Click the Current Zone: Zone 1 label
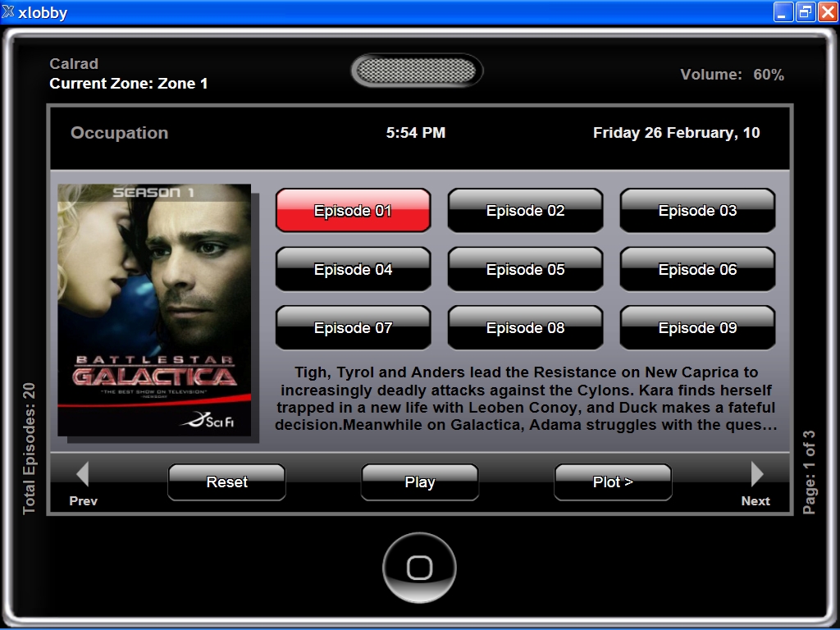Screen dimensions: 840x630 pyautogui.click(x=129, y=84)
